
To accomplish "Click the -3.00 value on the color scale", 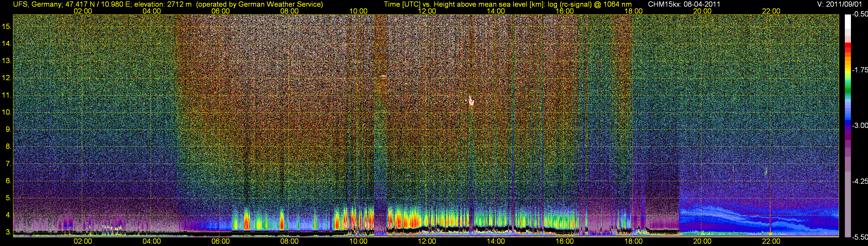I will [x=860, y=126].
